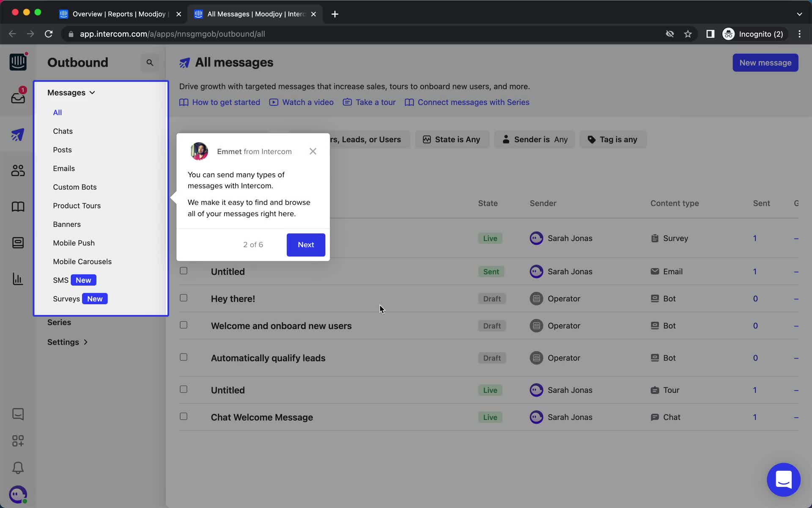This screenshot has height=508, width=812.
Task: Open the Operator icon in sidebar
Action: click(x=18, y=243)
